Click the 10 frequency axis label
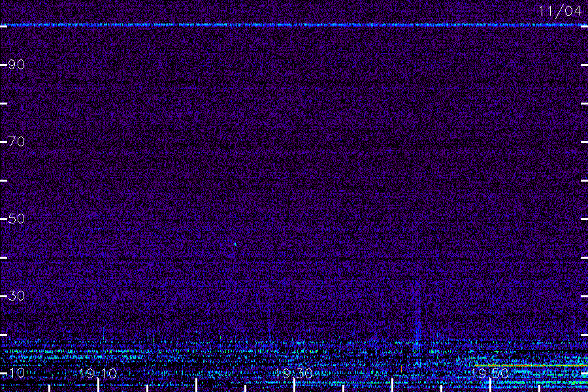This screenshot has width=588, height=392. pyautogui.click(x=16, y=373)
